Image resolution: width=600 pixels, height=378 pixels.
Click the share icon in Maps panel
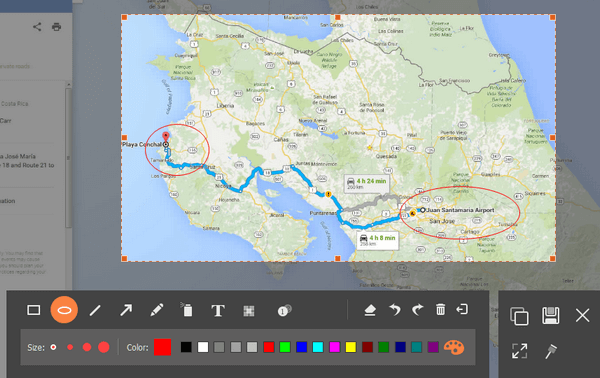coord(37,27)
